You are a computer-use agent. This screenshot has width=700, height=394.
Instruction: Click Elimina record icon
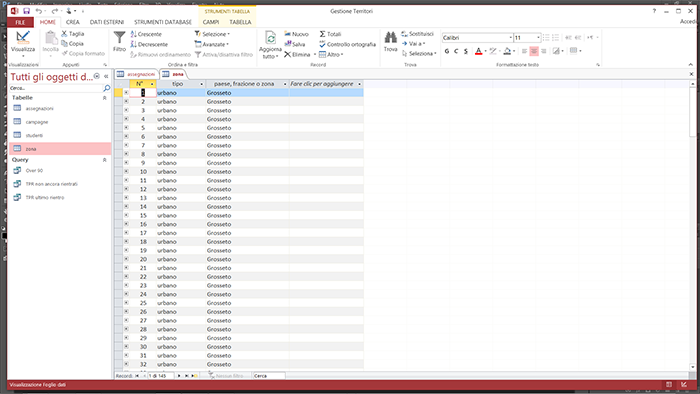point(288,54)
